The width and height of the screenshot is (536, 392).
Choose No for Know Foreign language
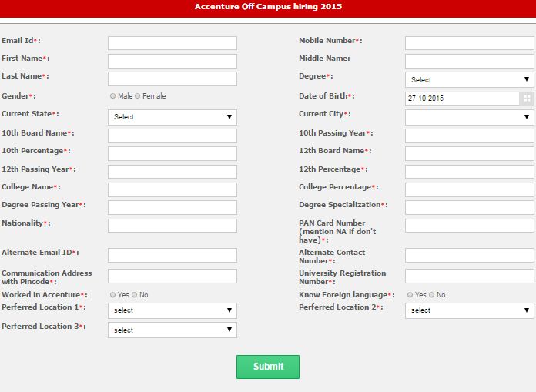click(x=432, y=295)
